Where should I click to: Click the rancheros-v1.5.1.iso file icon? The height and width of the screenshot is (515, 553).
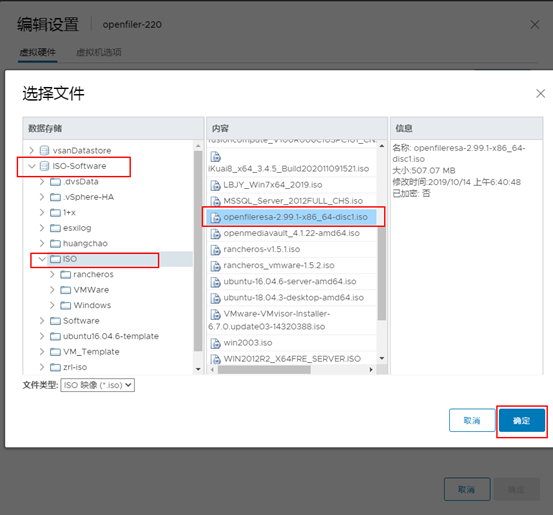215,250
